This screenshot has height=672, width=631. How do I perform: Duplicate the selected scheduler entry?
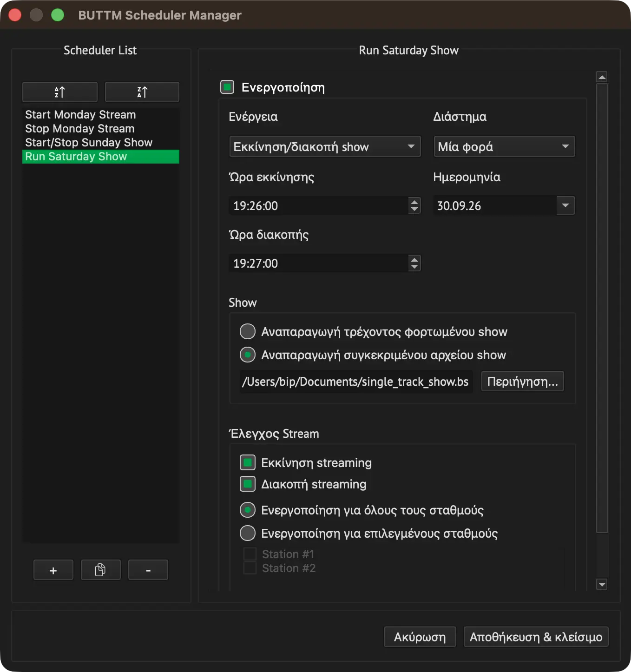click(x=100, y=570)
